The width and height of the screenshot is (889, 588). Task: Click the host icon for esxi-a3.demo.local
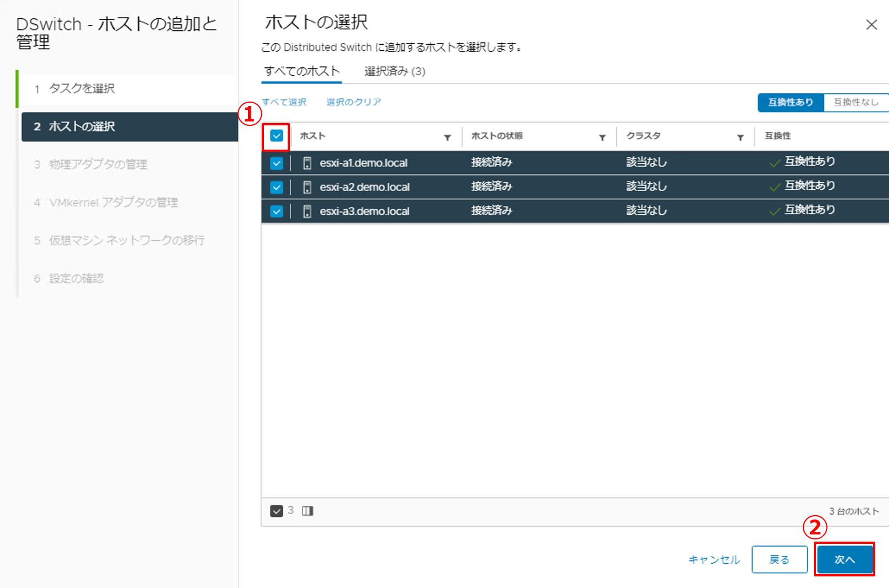pos(308,211)
